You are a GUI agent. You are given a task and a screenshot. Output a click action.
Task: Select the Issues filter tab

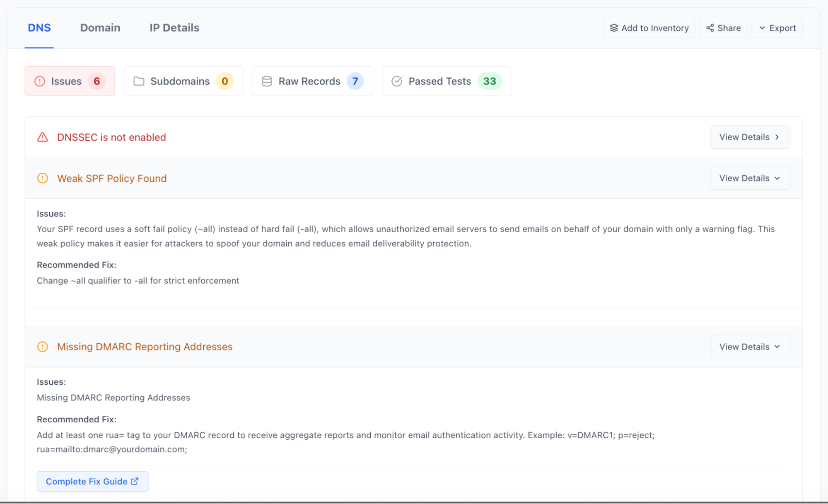pos(70,81)
